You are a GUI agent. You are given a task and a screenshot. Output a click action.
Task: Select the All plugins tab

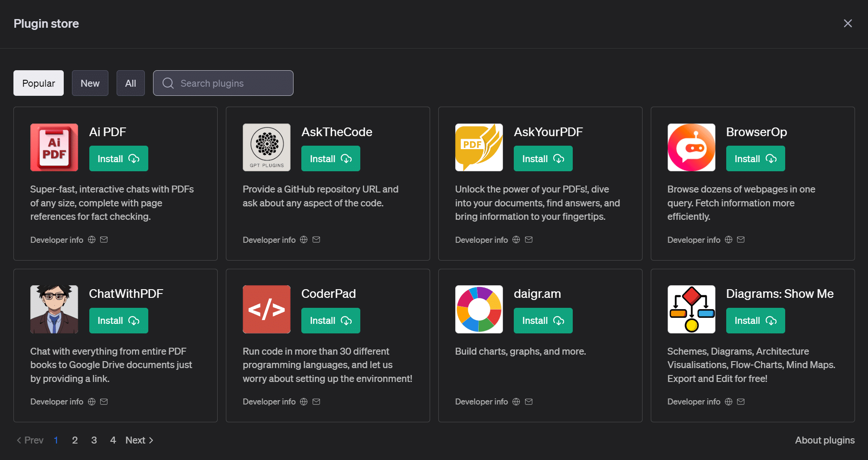coord(131,83)
